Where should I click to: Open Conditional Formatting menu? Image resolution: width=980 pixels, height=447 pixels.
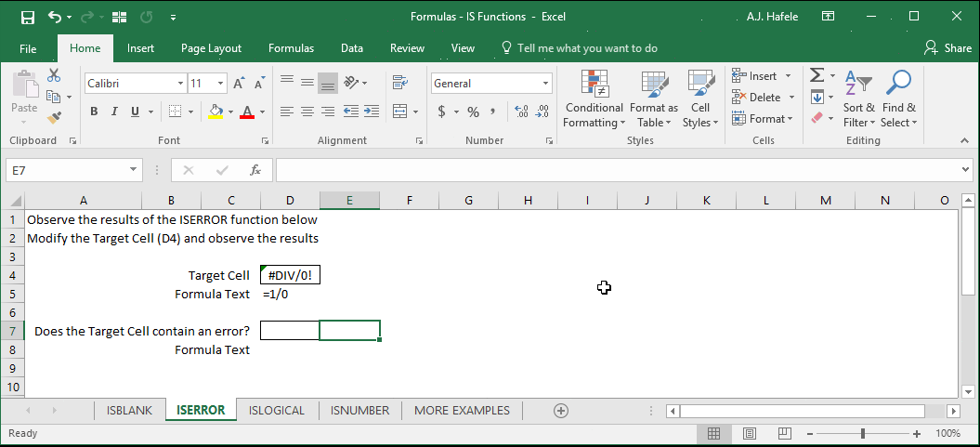594,99
